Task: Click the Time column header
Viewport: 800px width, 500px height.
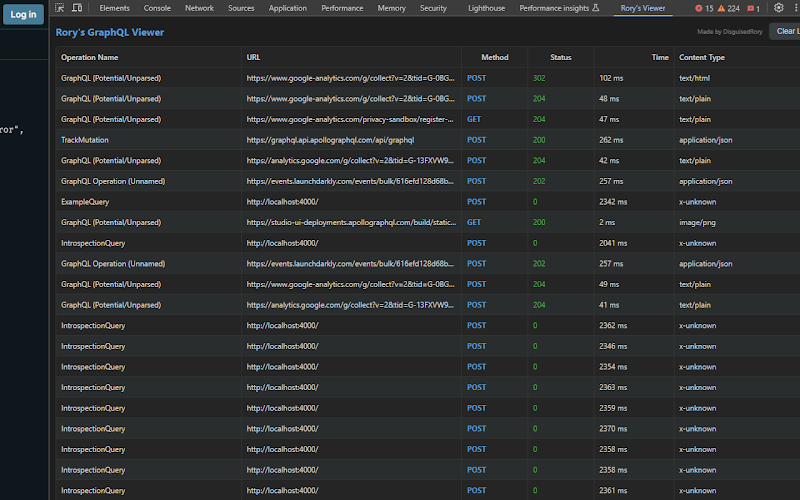Action: click(660, 57)
